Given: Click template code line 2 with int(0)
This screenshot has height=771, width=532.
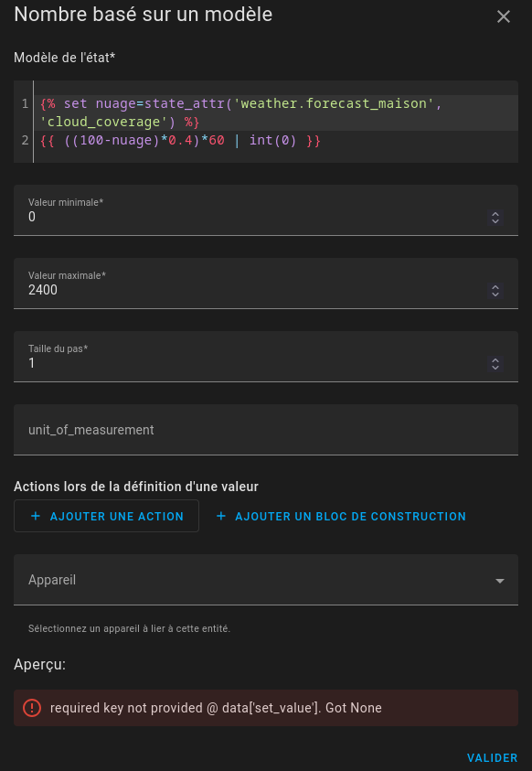Looking at the screenshot, I should tap(180, 141).
